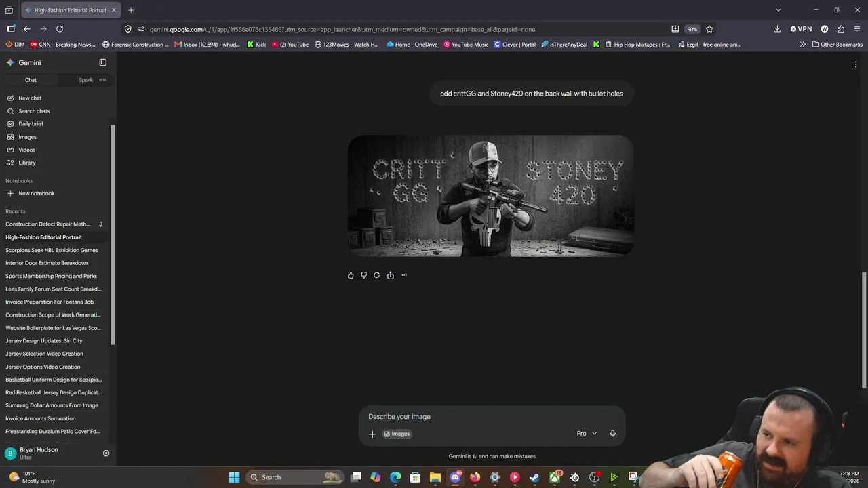Open Summing Dollar Amounts From Image chat
868x488 pixels.
click(x=53, y=405)
